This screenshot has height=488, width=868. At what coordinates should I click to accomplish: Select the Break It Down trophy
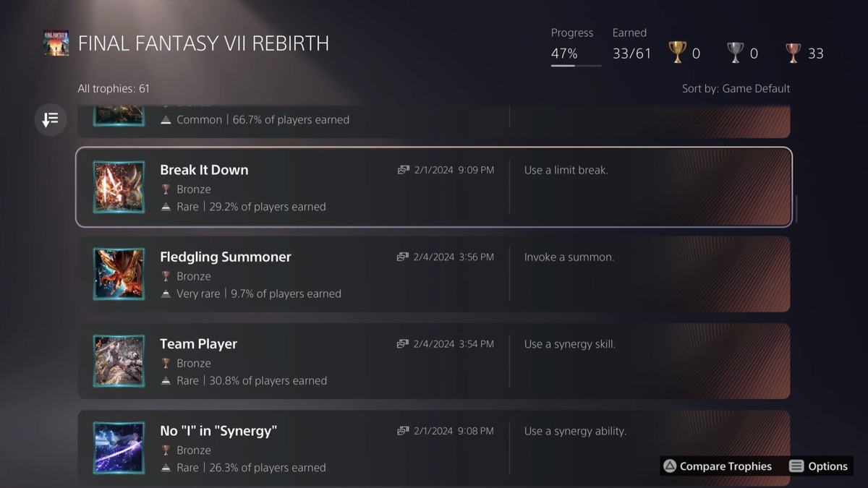[x=434, y=187]
